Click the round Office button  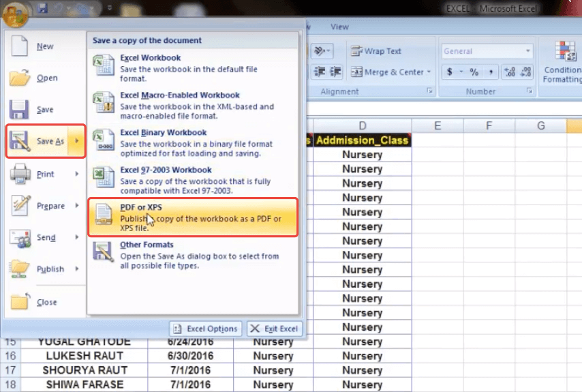click(16, 12)
